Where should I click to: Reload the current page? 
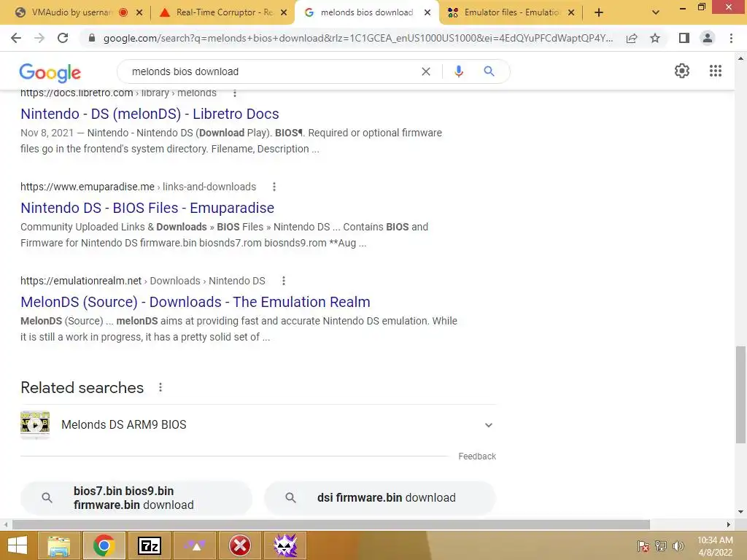coord(63,38)
